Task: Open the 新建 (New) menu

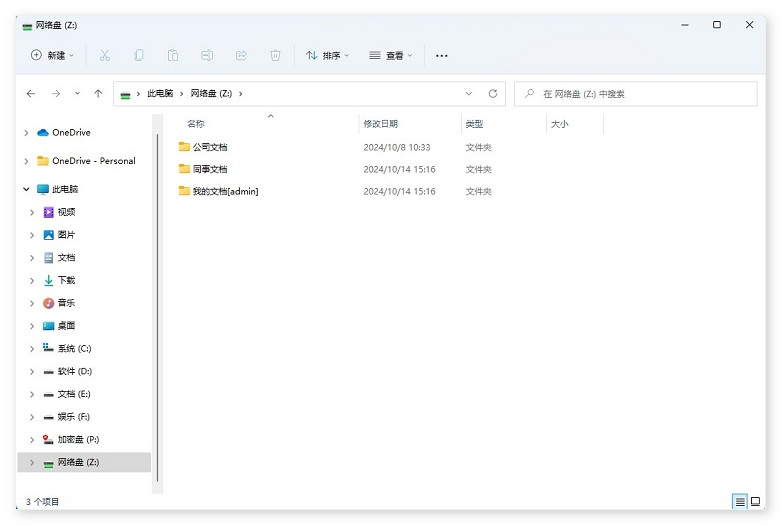Action: tap(52, 55)
